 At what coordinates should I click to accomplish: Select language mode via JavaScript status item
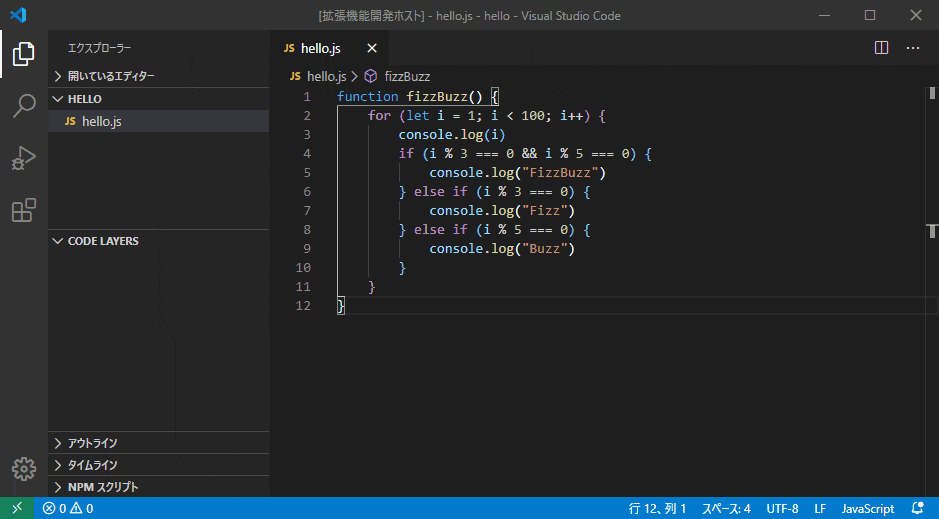click(x=868, y=508)
